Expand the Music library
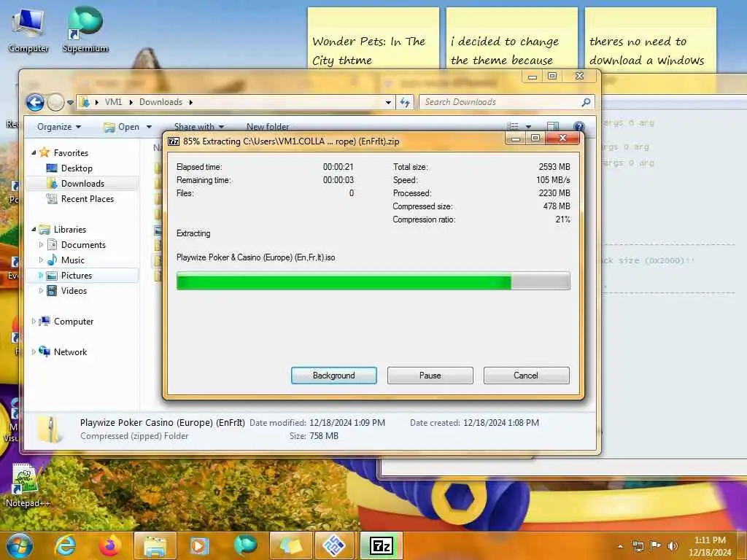This screenshot has height=560, width=747. point(41,260)
